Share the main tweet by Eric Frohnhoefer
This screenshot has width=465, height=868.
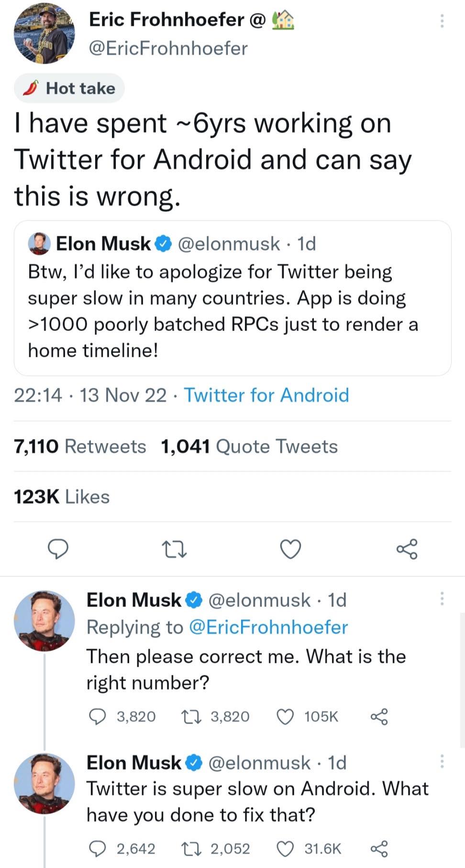coord(407,549)
